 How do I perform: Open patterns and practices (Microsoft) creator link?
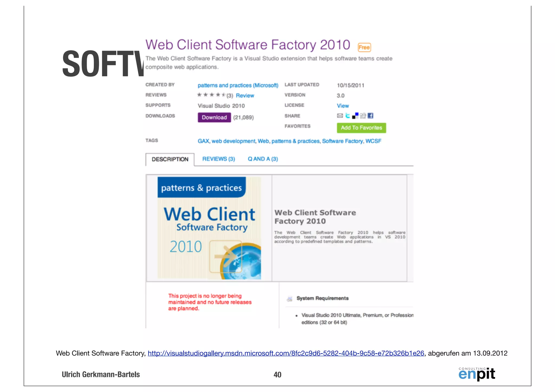238,86
